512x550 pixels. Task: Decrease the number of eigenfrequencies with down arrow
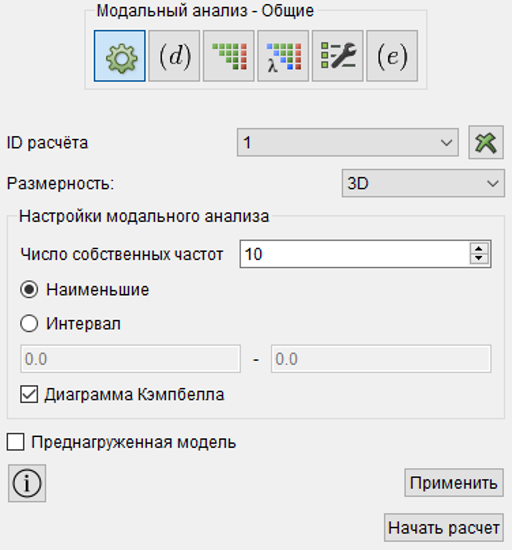point(479,259)
